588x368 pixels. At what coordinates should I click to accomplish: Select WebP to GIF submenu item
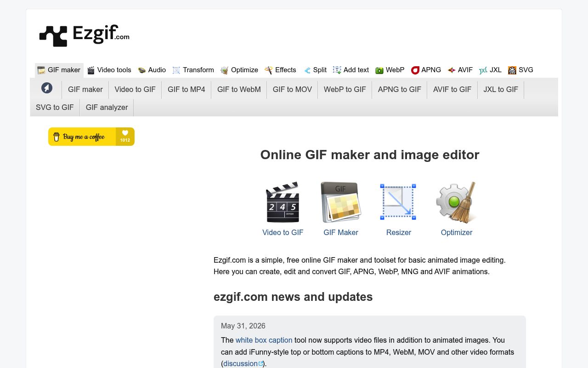point(345,89)
